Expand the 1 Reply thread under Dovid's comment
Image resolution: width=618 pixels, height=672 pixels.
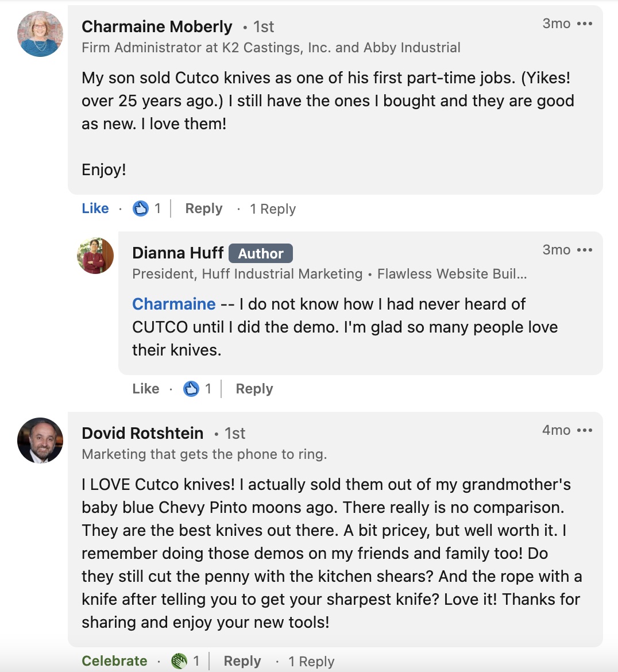tap(311, 661)
